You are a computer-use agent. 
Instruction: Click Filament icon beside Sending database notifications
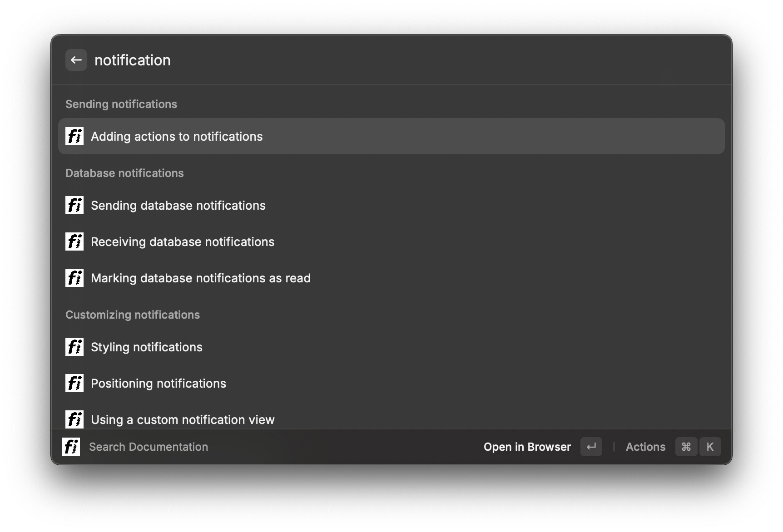tap(74, 205)
